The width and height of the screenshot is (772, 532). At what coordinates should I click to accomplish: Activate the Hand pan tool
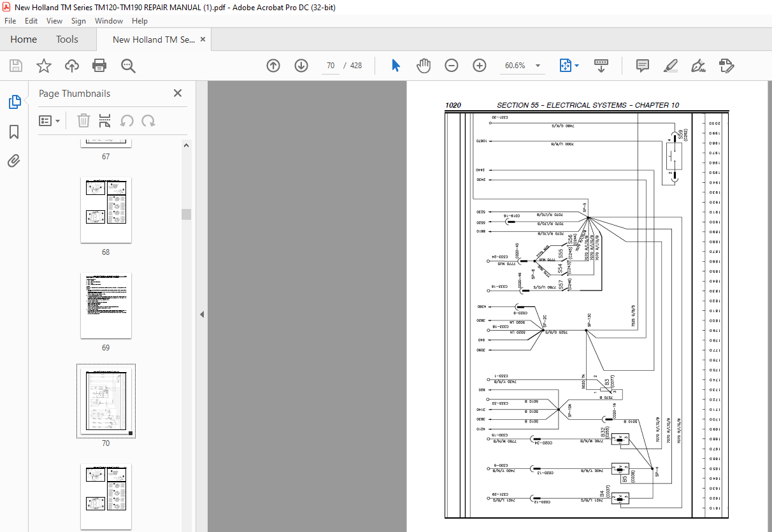(424, 66)
